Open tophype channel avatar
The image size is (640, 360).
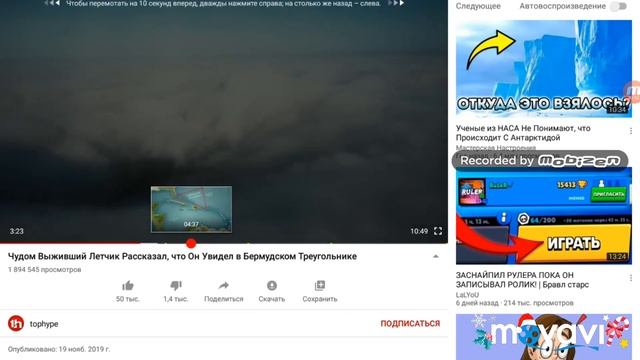(16, 324)
